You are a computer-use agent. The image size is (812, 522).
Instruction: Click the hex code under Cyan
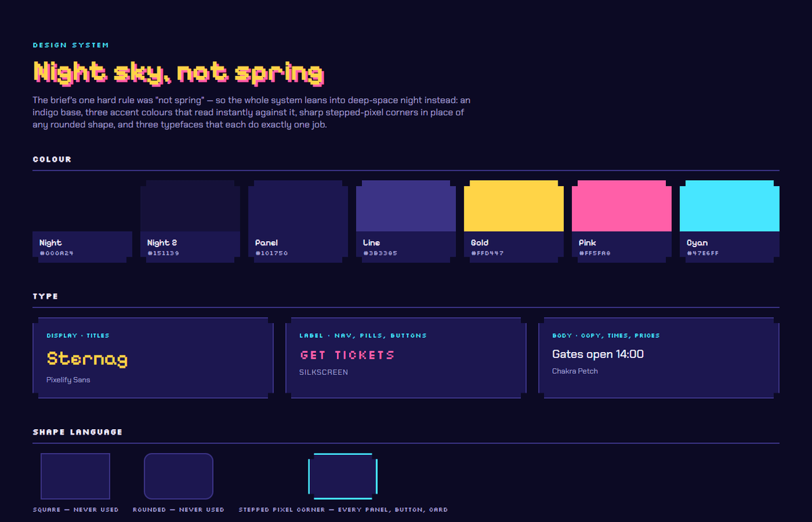(703, 253)
